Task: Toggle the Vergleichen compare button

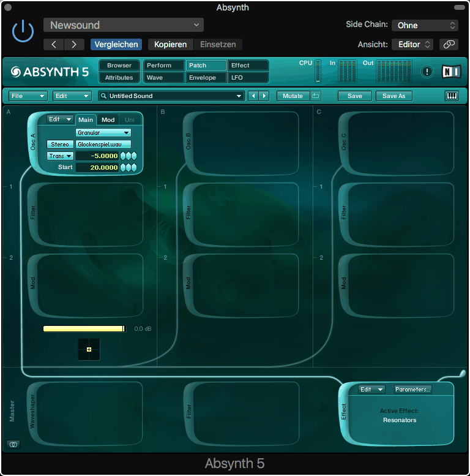Action: [x=116, y=44]
